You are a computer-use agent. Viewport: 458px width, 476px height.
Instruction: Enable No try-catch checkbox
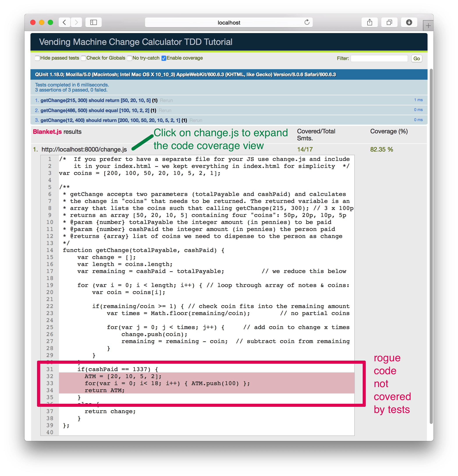point(130,58)
